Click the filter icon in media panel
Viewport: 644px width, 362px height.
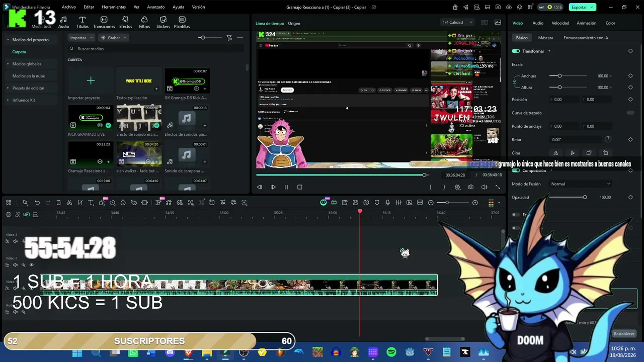click(x=229, y=38)
